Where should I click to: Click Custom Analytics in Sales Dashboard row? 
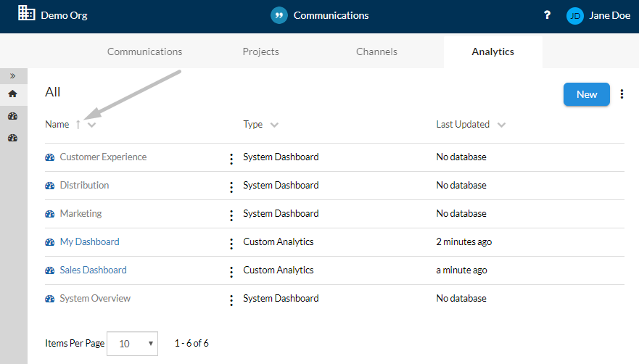(279, 270)
